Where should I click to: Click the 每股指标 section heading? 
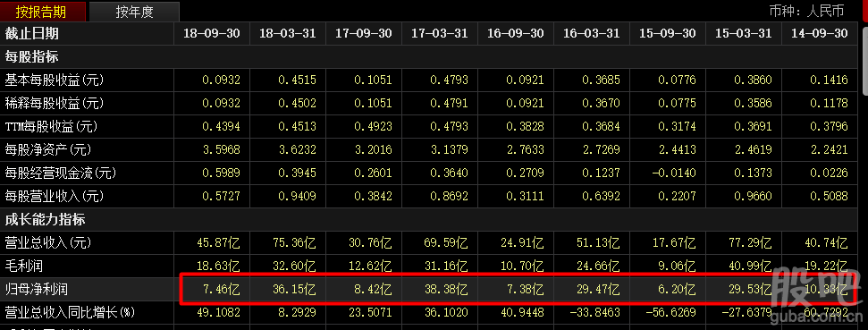[31, 56]
